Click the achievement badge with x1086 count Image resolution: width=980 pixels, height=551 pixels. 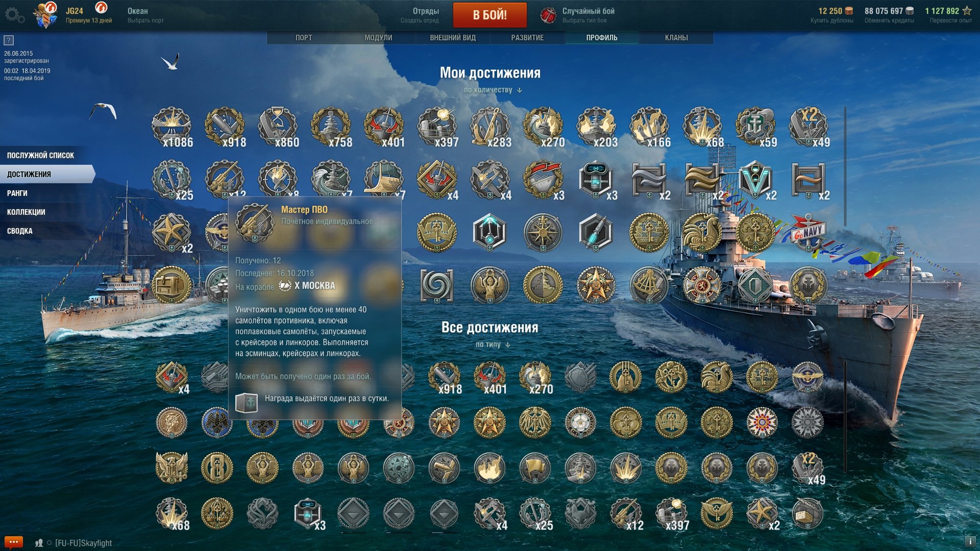(172, 127)
